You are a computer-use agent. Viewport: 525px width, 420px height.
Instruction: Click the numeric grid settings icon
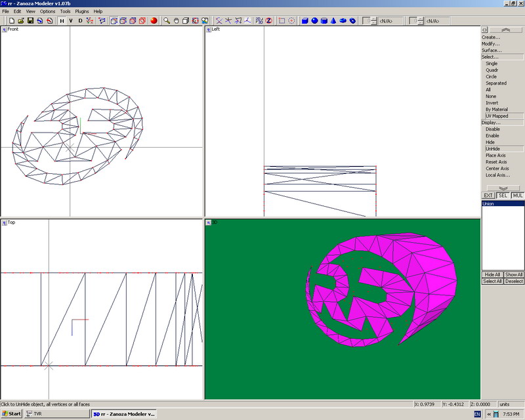pyautogui.click(x=259, y=21)
